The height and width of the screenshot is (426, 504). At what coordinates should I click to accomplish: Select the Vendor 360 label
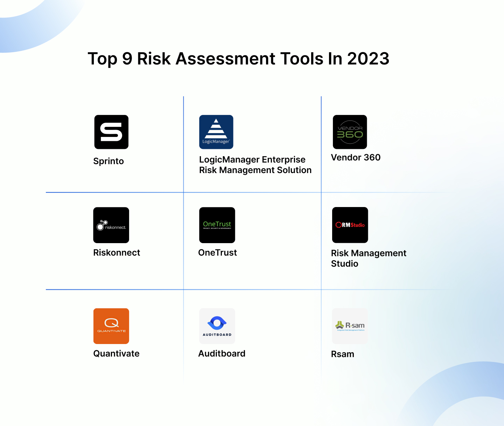pos(356,158)
